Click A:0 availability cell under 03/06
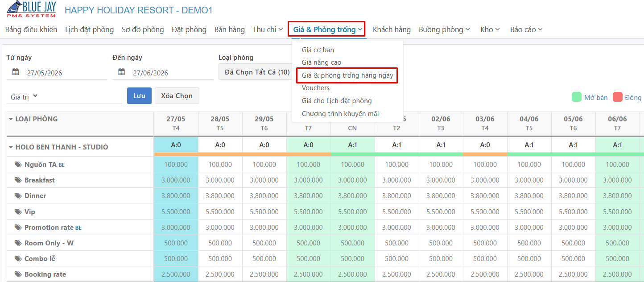The height and width of the screenshot is (282, 644). coord(485,145)
